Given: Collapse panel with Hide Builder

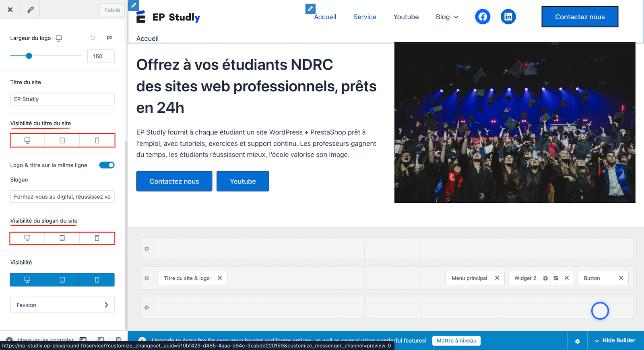Looking at the screenshot, I should [x=615, y=340].
